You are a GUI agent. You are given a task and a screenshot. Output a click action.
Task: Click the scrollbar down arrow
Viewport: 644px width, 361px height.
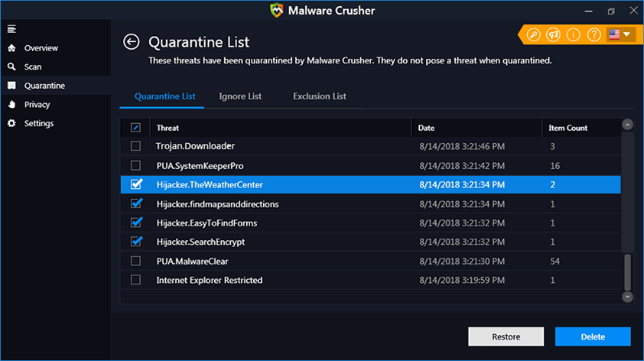pos(627,297)
